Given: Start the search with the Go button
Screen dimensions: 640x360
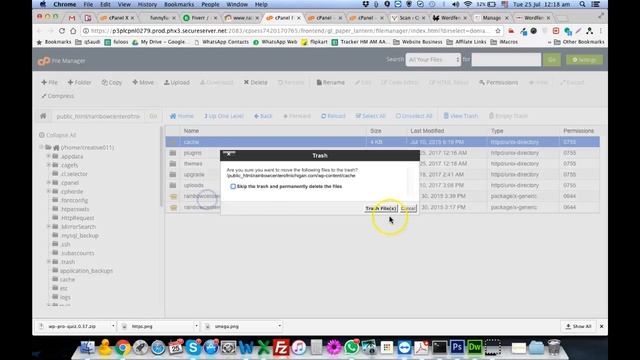Looking at the screenshot, I should tap(551, 60).
